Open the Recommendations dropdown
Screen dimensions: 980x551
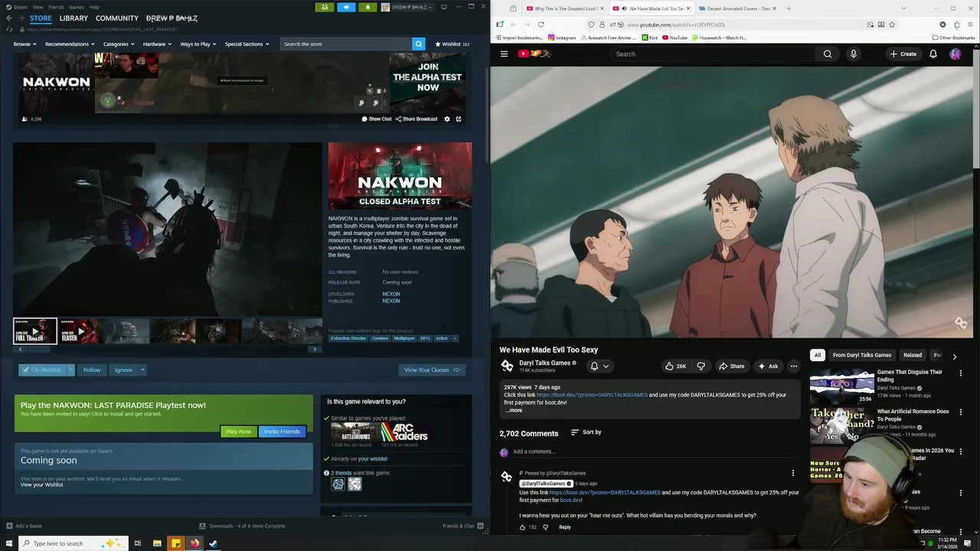coord(70,44)
